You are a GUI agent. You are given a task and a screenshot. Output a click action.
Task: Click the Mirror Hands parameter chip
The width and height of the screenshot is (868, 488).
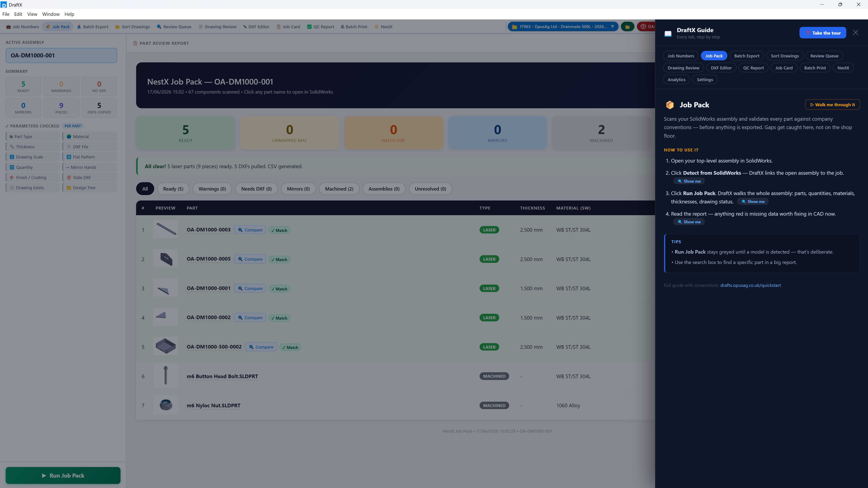(90, 167)
